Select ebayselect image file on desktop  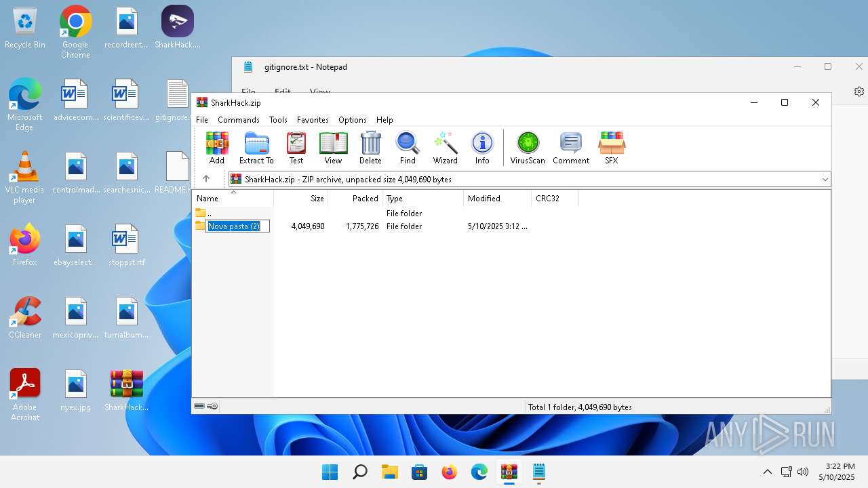[76, 245]
